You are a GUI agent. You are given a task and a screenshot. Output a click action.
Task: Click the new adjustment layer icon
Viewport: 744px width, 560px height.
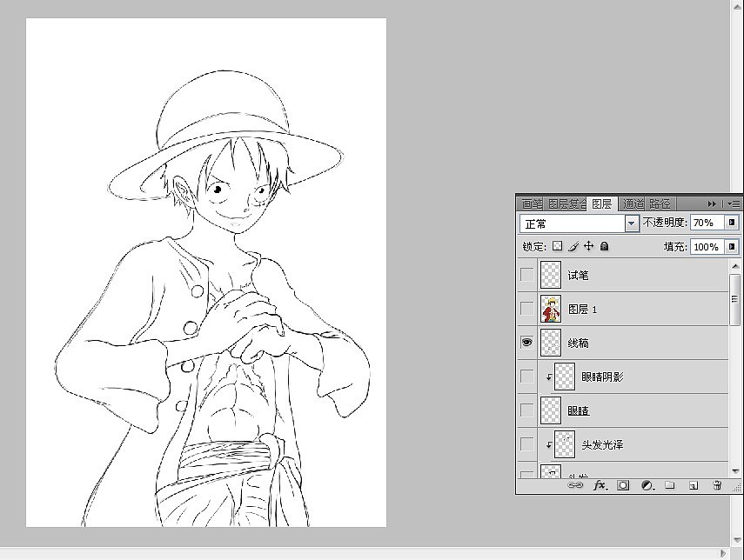pos(647,485)
